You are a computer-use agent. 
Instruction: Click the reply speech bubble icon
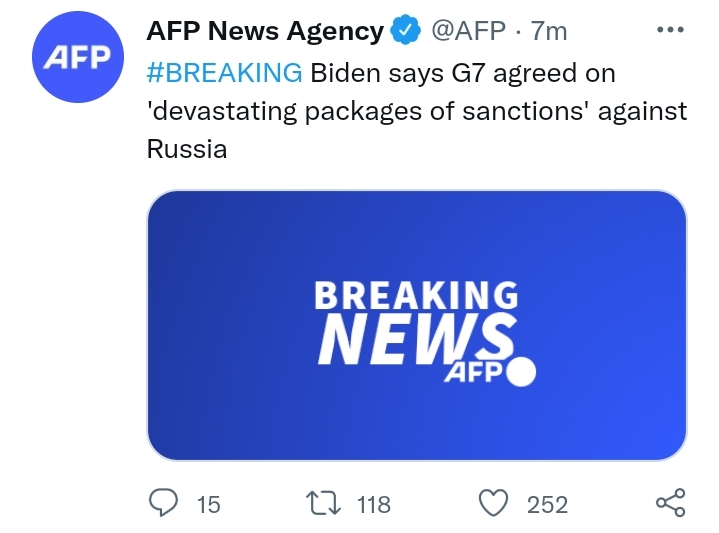pyautogui.click(x=163, y=503)
